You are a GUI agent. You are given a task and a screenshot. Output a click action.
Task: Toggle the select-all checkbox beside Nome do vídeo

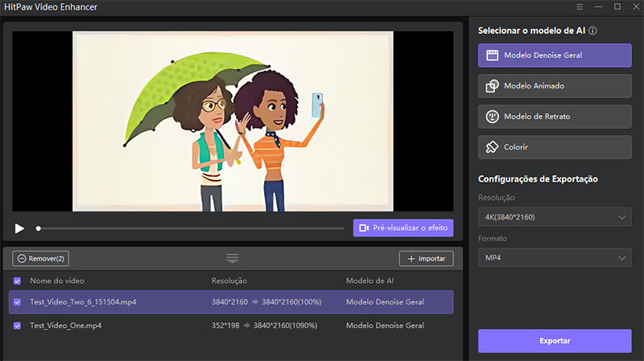[18, 281]
